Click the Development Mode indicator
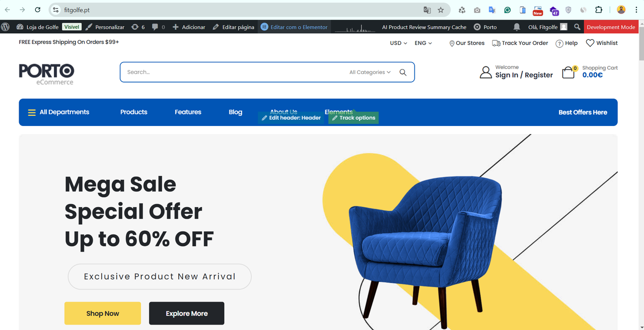 (x=611, y=27)
